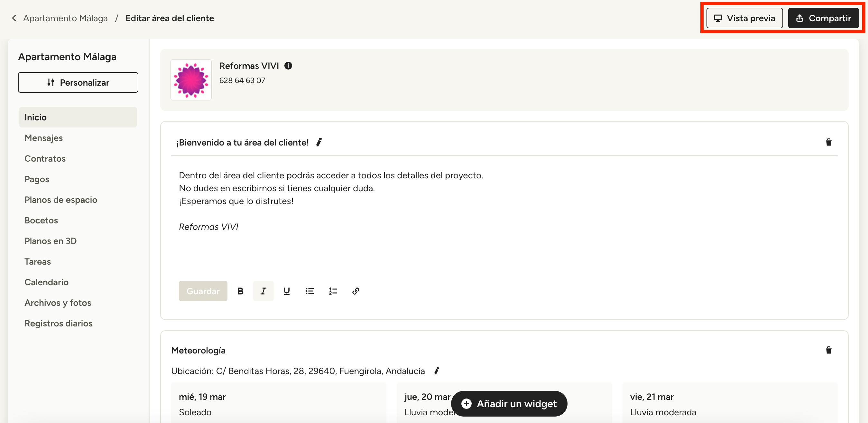Delete the welcome message widget
This screenshot has width=868, height=423.
pos(828,142)
